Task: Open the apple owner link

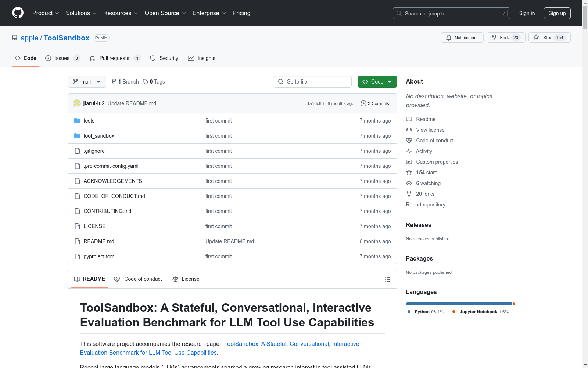Action: pos(29,38)
